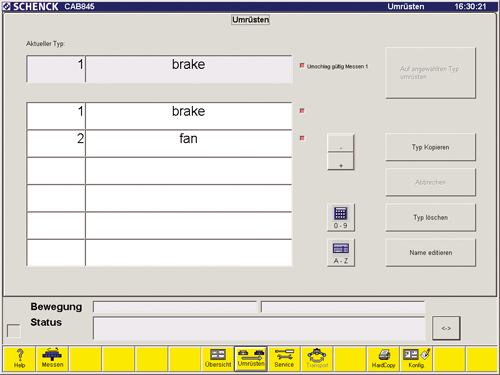Toggle the red indicator beside fan row
The height and width of the screenshot is (375, 500).
pyautogui.click(x=302, y=138)
